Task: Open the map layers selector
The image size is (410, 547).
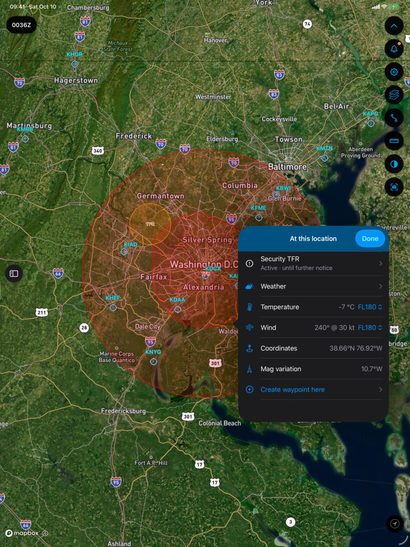Action: click(394, 95)
